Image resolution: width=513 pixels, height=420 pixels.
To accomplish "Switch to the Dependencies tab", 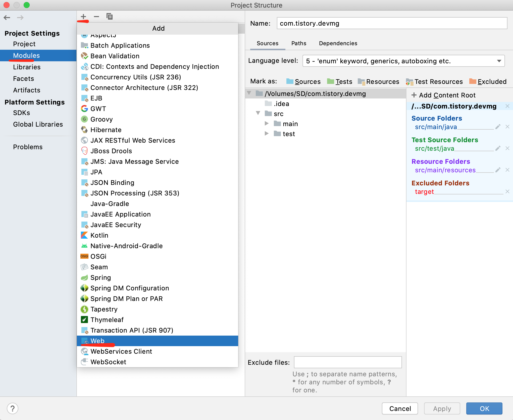I will coord(338,43).
